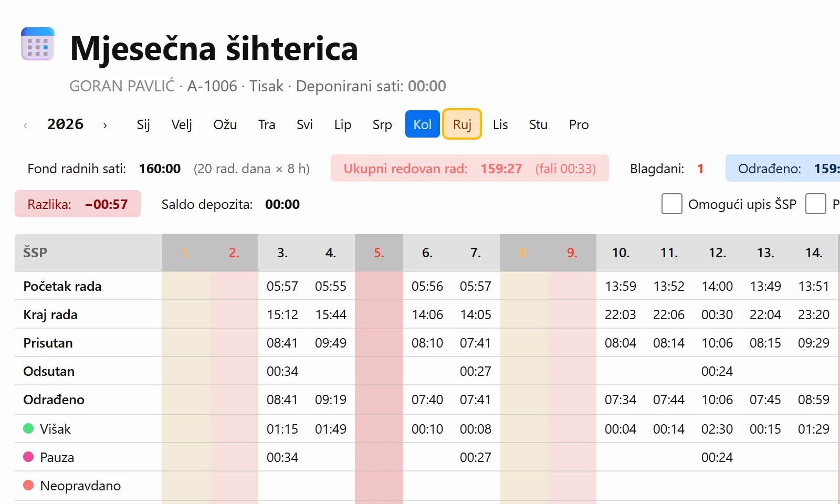
Task: Click the Razlika −00:57 badge
Action: [78, 204]
